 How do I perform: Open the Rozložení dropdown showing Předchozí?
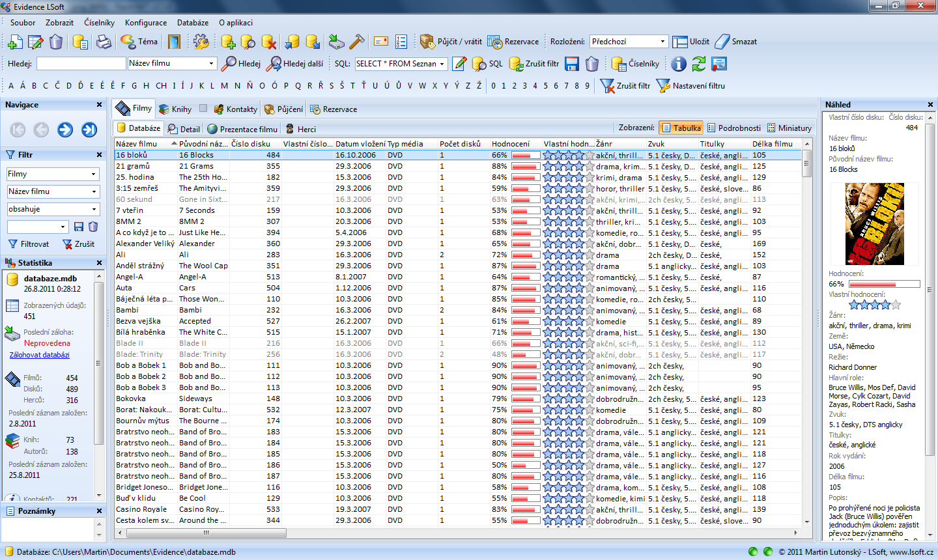click(662, 42)
